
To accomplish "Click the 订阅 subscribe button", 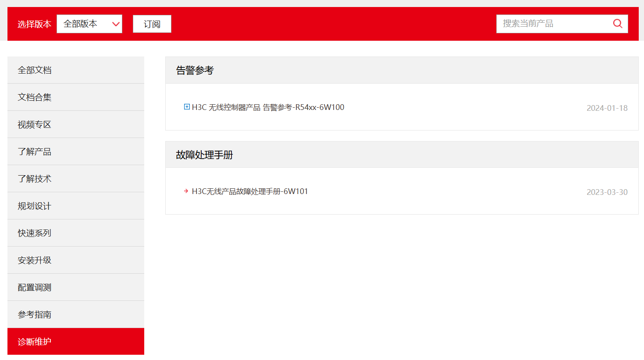I will coord(152,24).
